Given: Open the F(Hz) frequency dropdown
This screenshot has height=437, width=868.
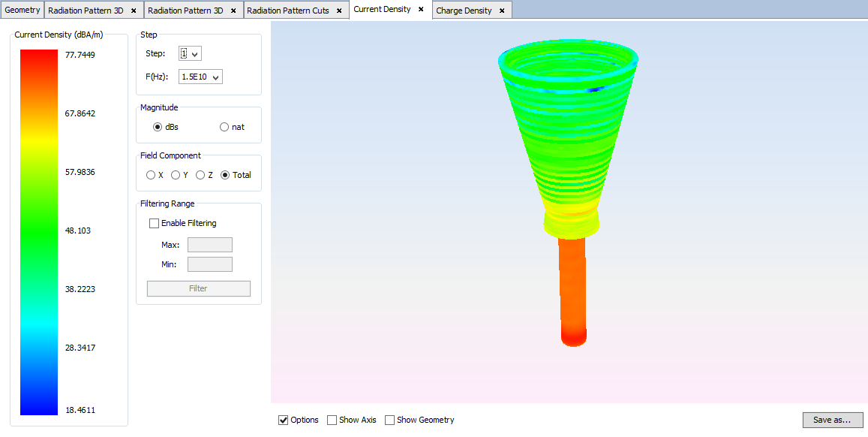Looking at the screenshot, I should click(200, 77).
